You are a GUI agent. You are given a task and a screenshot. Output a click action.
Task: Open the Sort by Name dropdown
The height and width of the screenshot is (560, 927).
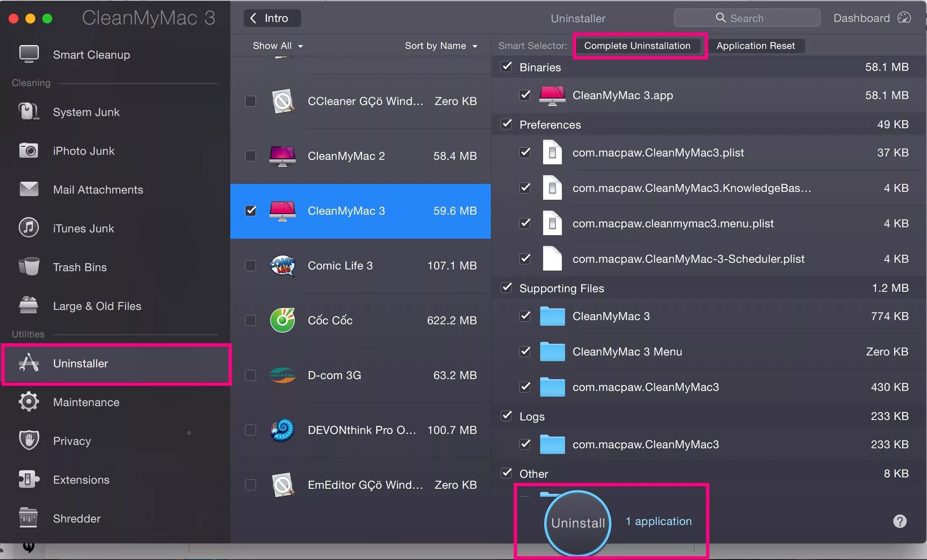(x=441, y=46)
